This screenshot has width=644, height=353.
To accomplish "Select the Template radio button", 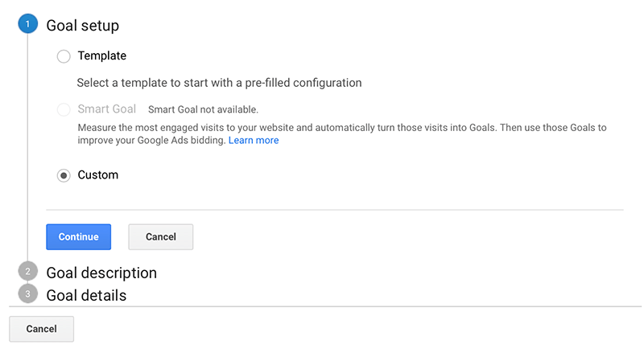I will (x=64, y=56).
